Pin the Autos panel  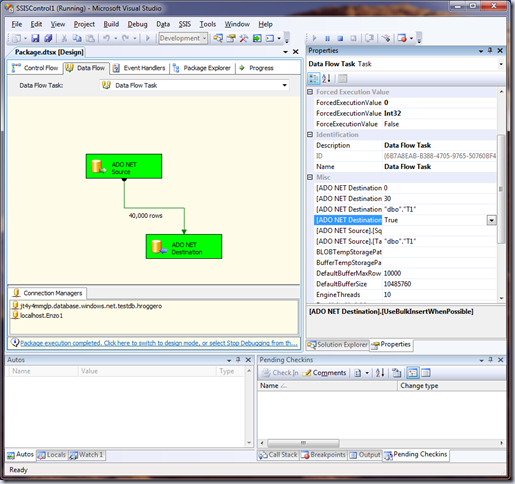[238, 360]
